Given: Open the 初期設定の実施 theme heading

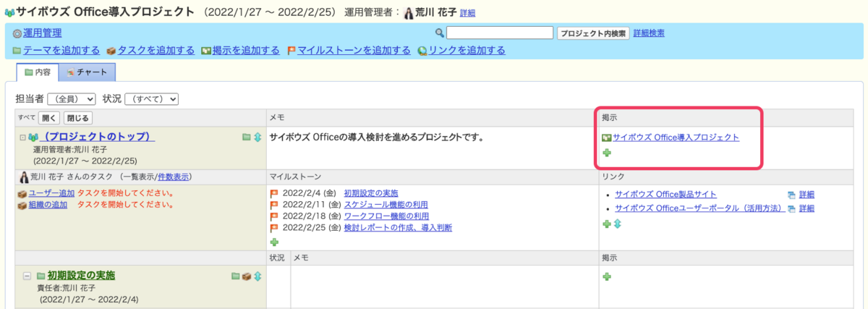Looking at the screenshot, I should (x=81, y=276).
